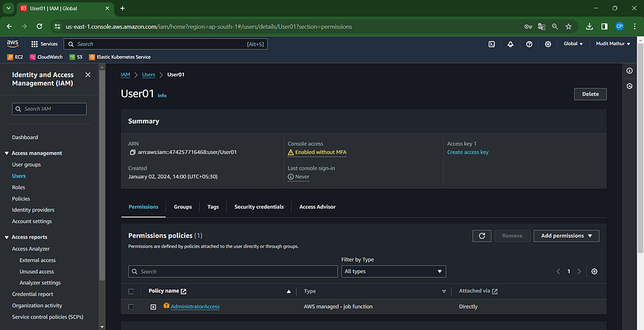Open the Security credentials tab
644x330 pixels.
click(x=259, y=207)
